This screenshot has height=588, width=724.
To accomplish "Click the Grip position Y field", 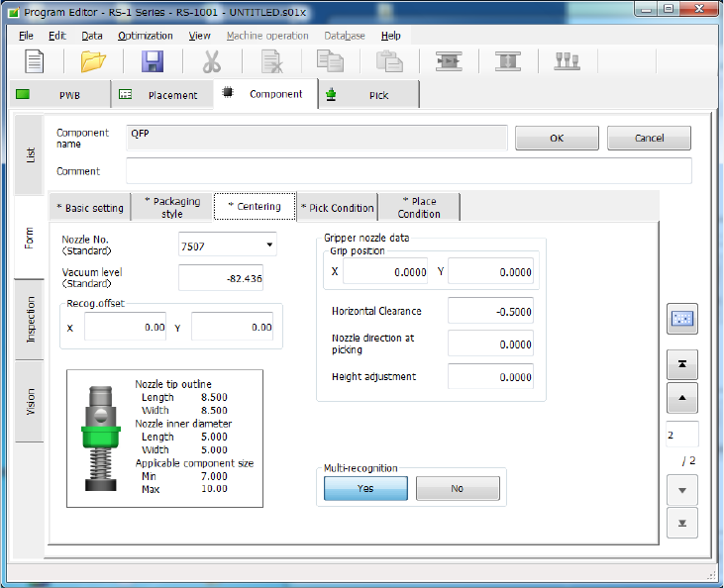I will click(x=490, y=271).
